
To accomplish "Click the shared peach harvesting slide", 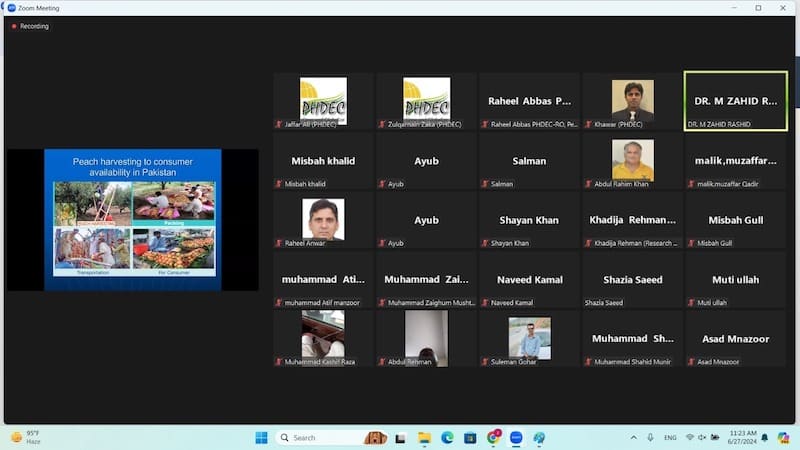I will 132,220.
